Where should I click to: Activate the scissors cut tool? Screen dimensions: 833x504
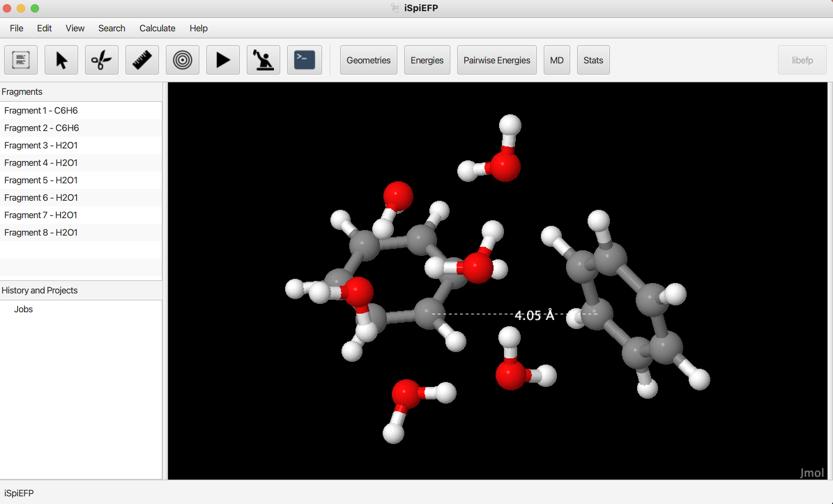(x=102, y=60)
